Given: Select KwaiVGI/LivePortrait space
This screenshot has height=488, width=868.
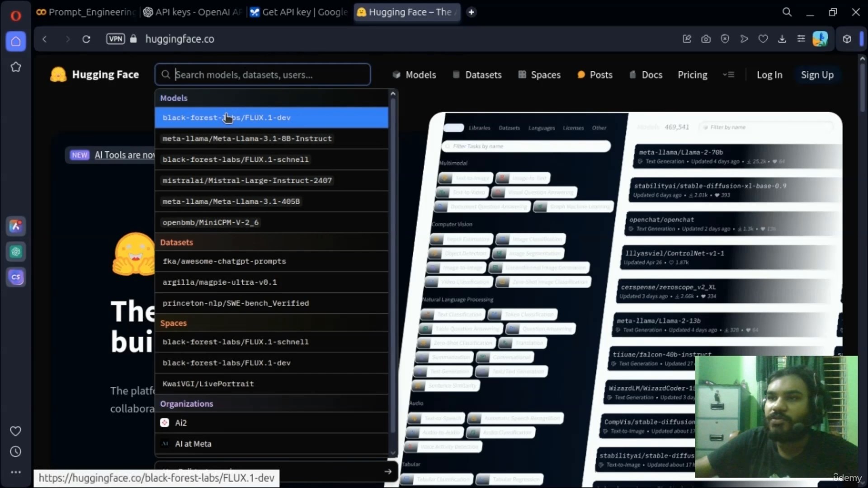Looking at the screenshot, I should [x=271, y=384].
